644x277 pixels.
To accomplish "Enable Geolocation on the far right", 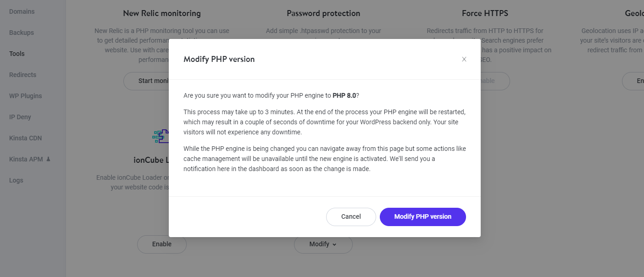I will point(639,81).
